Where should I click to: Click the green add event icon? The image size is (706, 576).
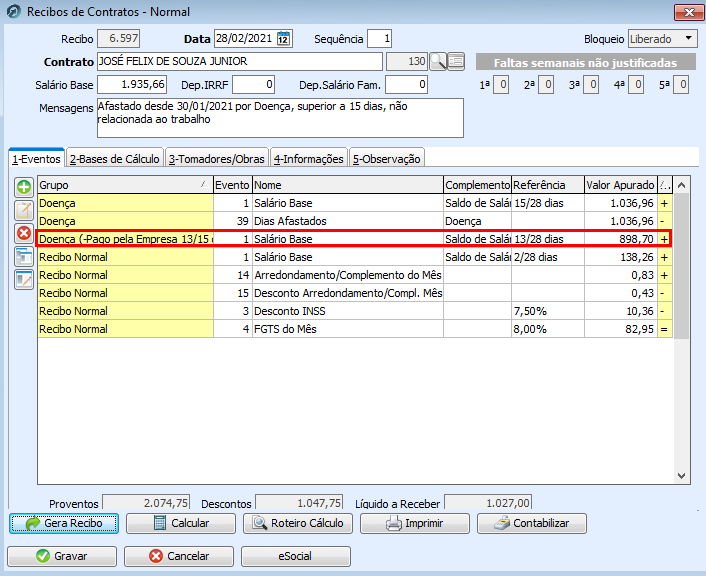click(24, 187)
